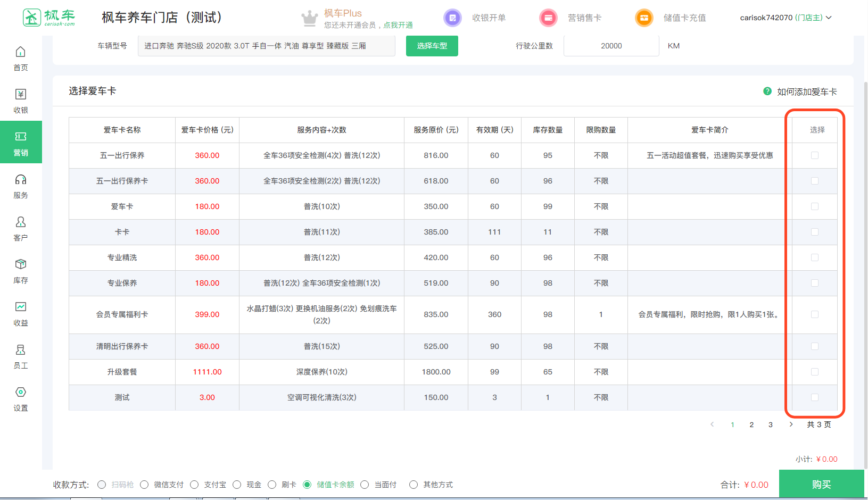Choose 微信支付 payment radio button
Screen dimensions: 868x500
(x=144, y=485)
